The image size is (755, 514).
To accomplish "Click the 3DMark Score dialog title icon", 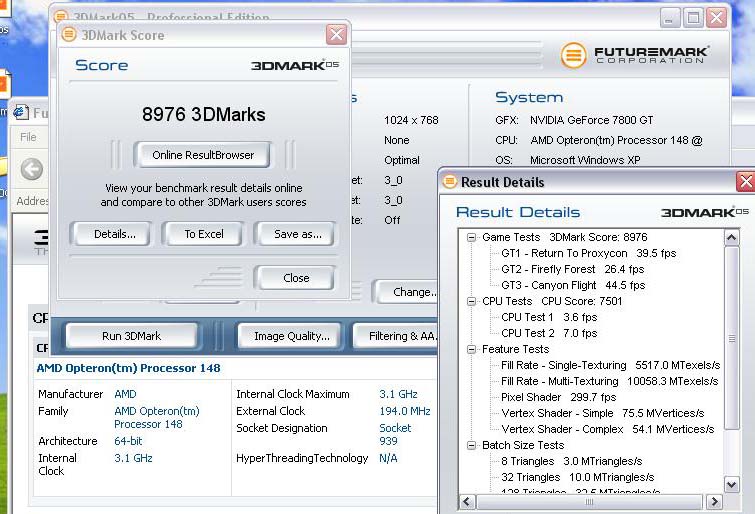I will (69, 34).
